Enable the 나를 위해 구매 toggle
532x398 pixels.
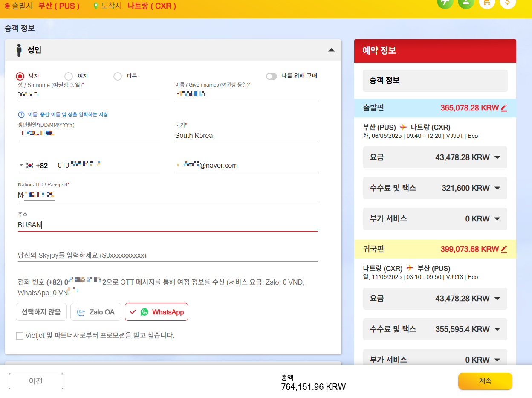coord(271,76)
